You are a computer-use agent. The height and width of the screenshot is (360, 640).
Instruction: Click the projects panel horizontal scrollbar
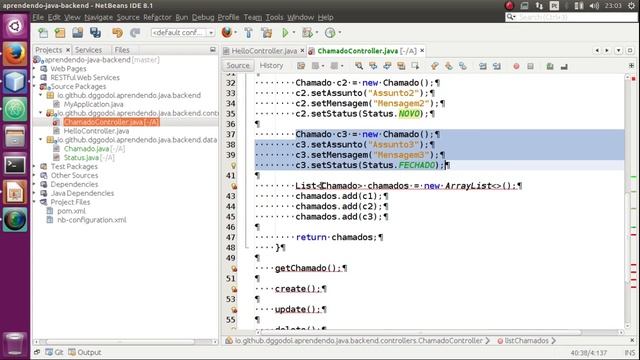tap(126, 342)
